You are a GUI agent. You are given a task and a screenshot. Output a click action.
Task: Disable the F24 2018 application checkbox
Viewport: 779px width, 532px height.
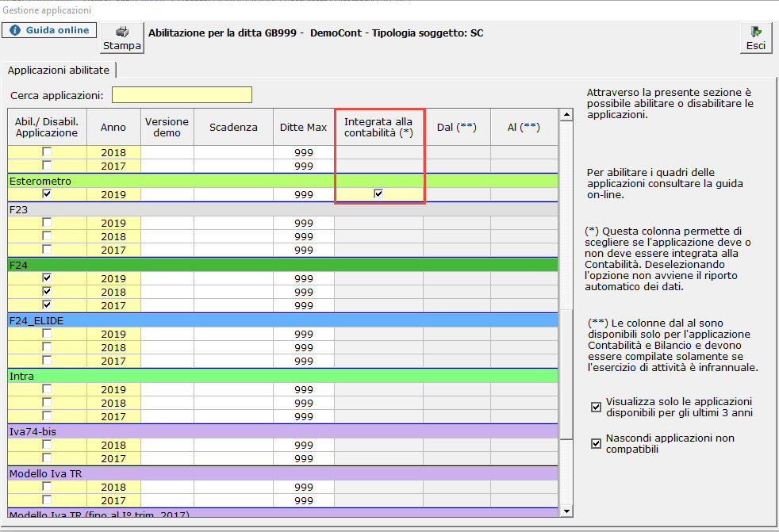pyautogui.click(x=47, y=292)
